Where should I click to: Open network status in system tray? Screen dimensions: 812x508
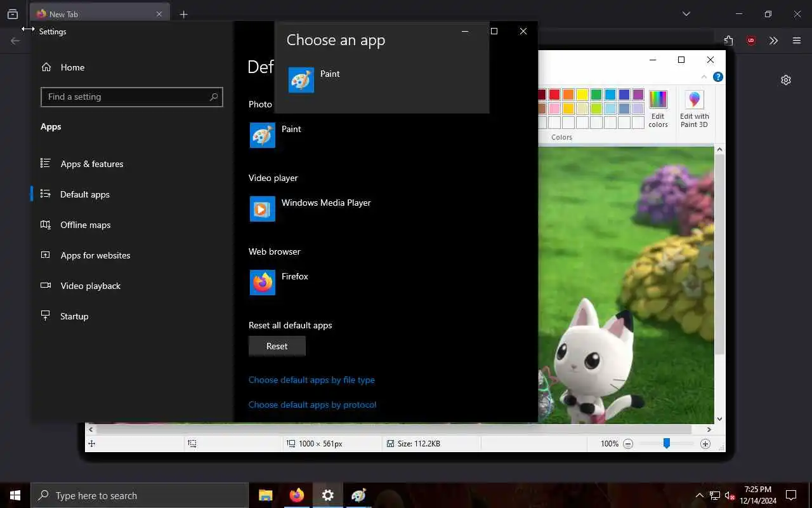pos(714,495)
